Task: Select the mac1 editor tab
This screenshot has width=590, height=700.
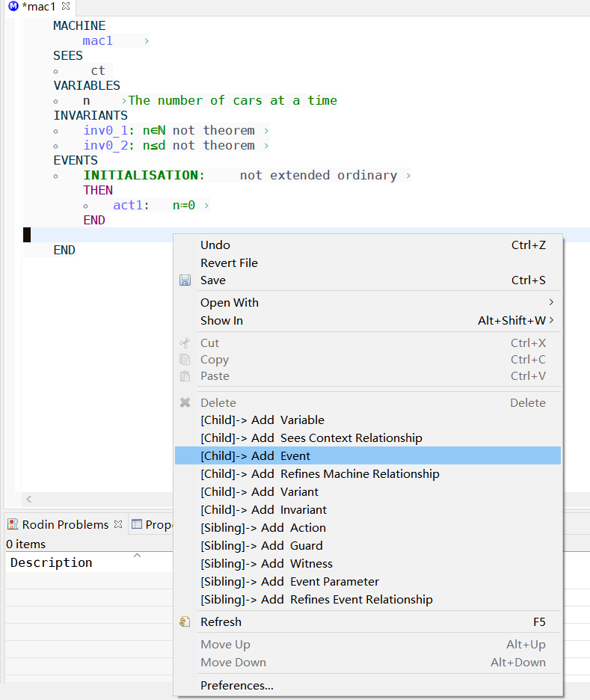Action: (39, 7)
